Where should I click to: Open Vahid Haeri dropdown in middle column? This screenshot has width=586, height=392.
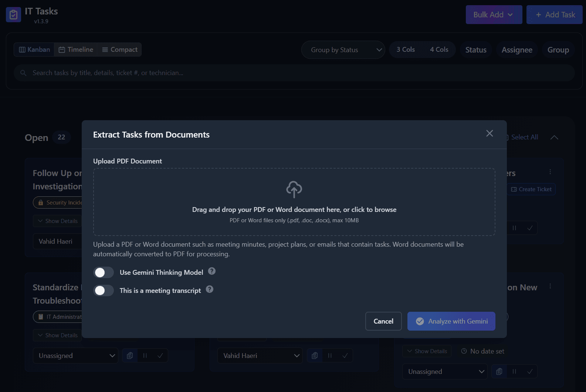tap(260, 356)
